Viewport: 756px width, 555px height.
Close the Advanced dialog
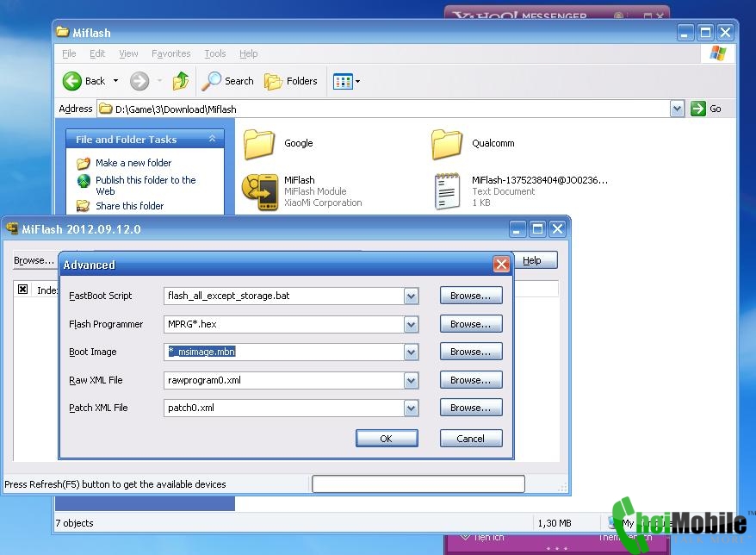click(501, 264)
